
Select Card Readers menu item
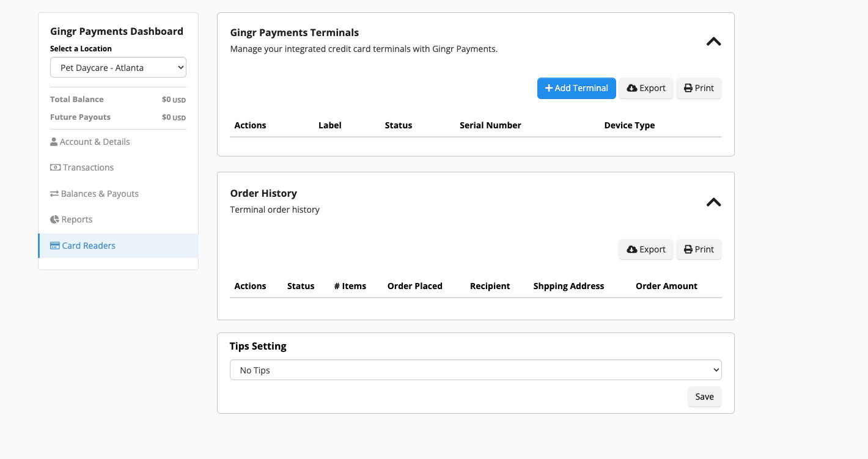118,246
